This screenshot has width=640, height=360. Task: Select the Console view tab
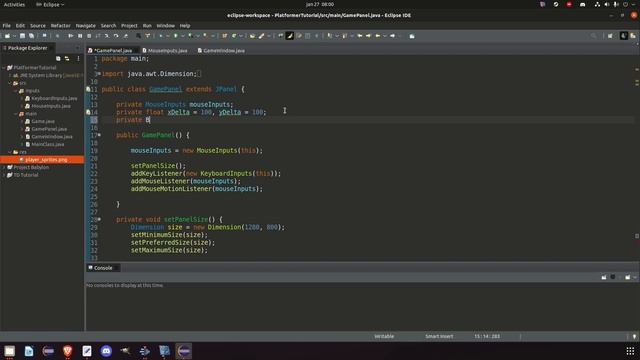[102, 268]
